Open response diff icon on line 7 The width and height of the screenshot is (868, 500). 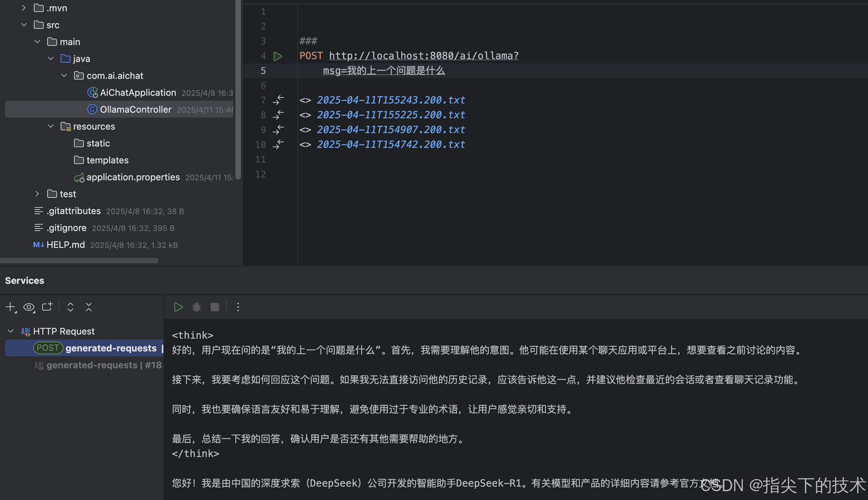tap(278, 100)
